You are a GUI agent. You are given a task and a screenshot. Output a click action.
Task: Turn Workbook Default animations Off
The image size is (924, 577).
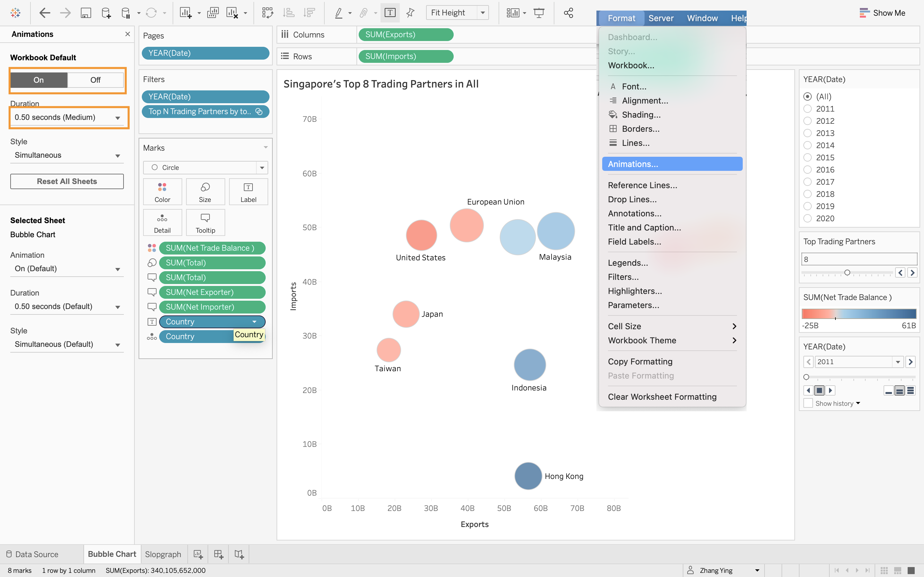coord(96,80)
